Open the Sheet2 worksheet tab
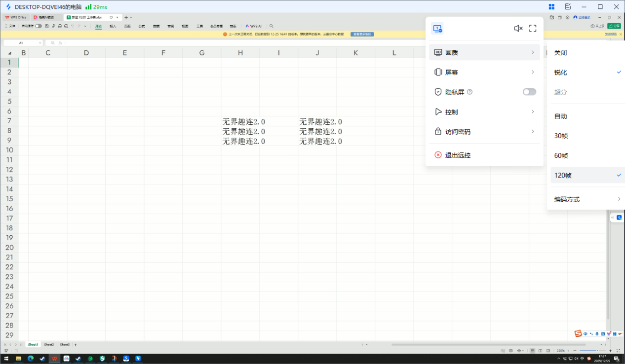 48,344
